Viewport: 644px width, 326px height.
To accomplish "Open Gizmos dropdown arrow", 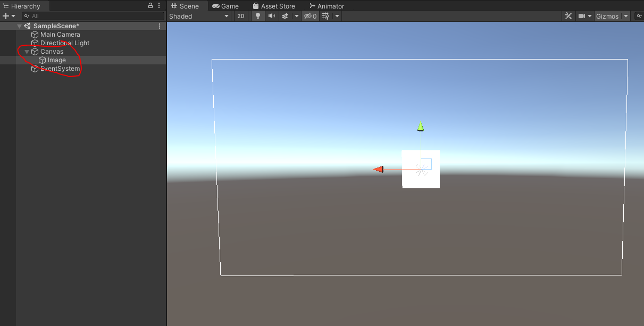I will [x=626, y=16].
